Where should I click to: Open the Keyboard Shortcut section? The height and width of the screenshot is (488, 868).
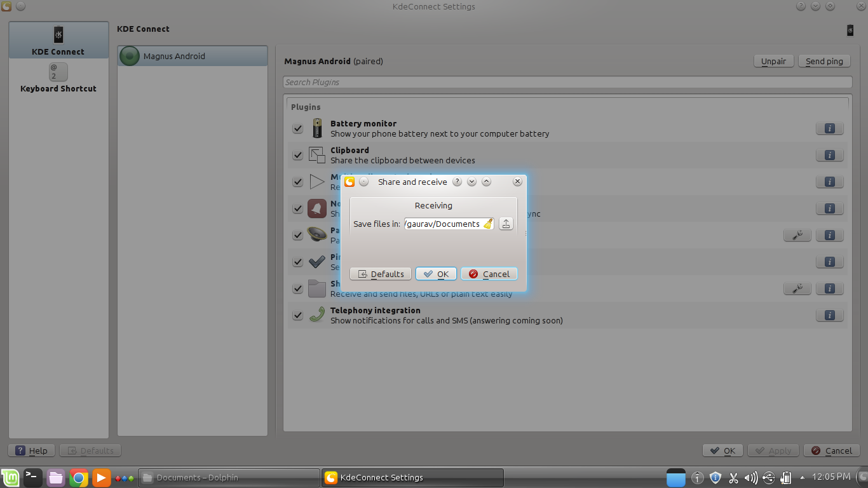tap(58, 78)
